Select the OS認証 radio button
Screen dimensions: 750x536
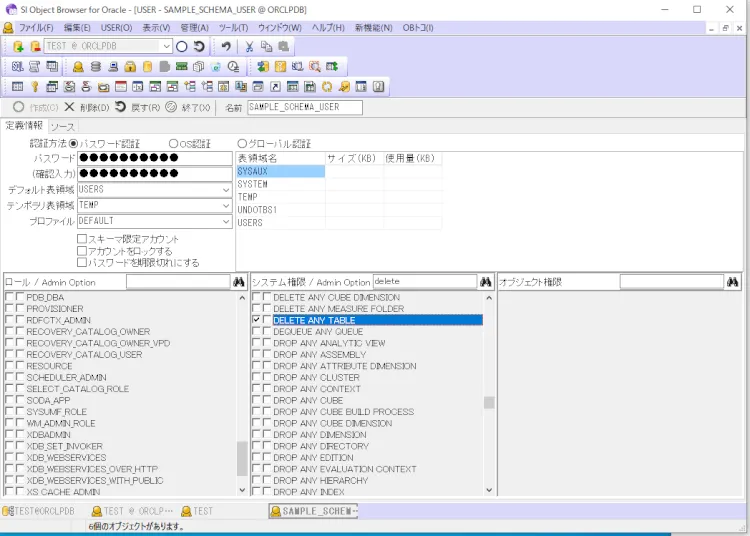[174, 144]
